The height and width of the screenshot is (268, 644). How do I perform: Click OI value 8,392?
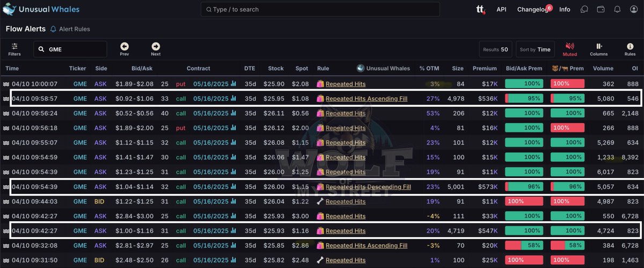point(630,157)
